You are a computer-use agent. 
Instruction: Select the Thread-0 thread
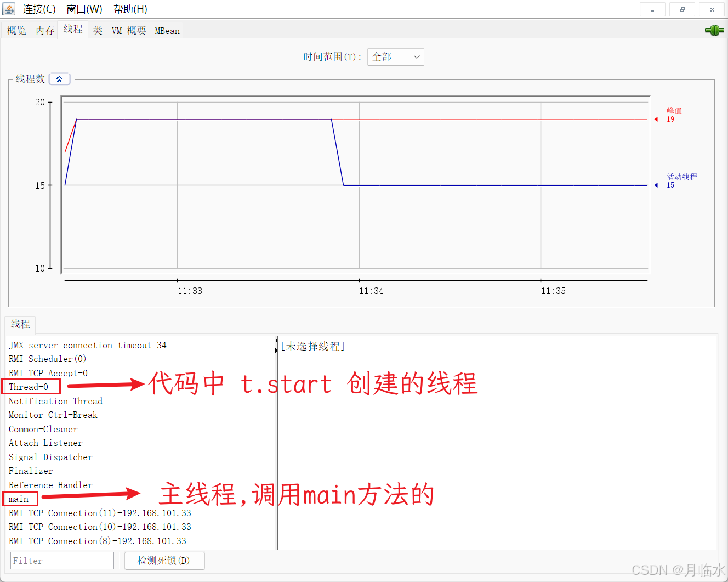point(29,387)
